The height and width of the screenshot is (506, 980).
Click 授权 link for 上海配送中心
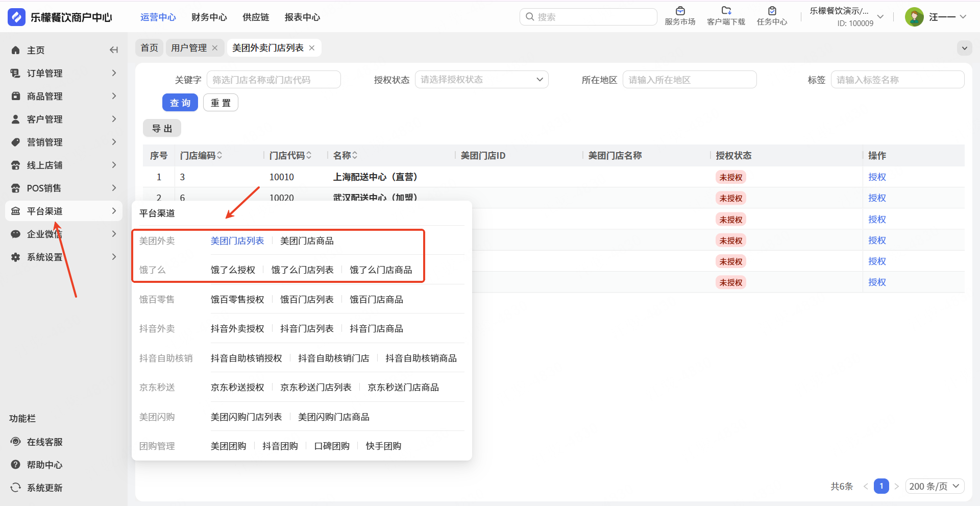click(x=877, y=177)
